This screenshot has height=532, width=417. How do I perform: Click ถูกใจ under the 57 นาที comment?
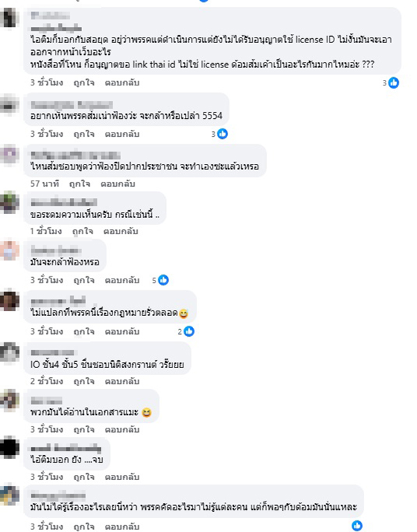coord(79,184)
